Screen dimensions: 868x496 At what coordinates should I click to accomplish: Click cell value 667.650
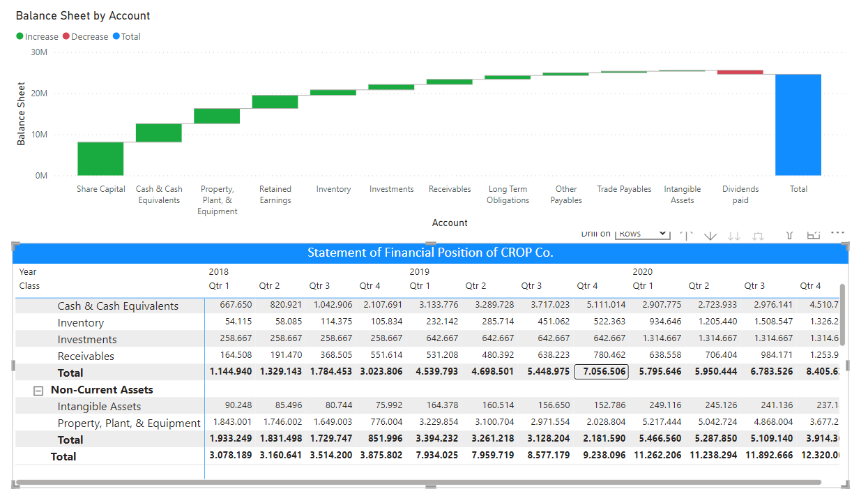click(x=236, y=305)
